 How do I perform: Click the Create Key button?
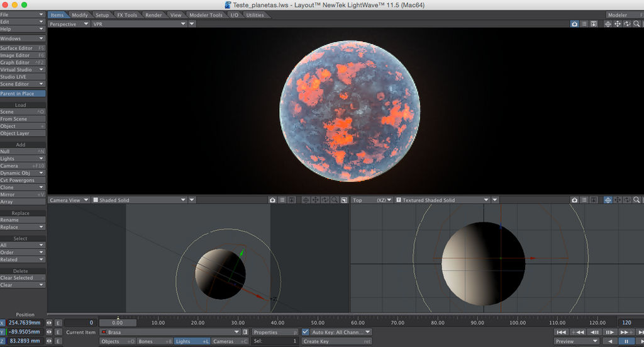(x=337, y=341)
